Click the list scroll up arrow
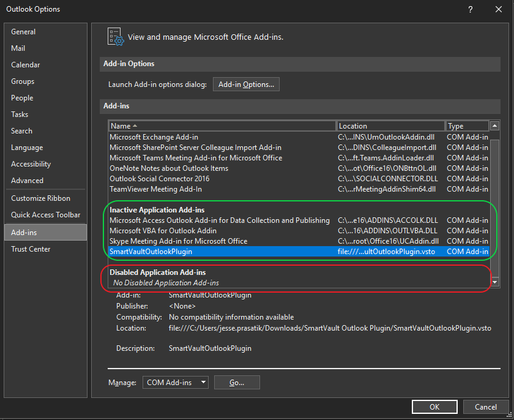 click(494, 126)
